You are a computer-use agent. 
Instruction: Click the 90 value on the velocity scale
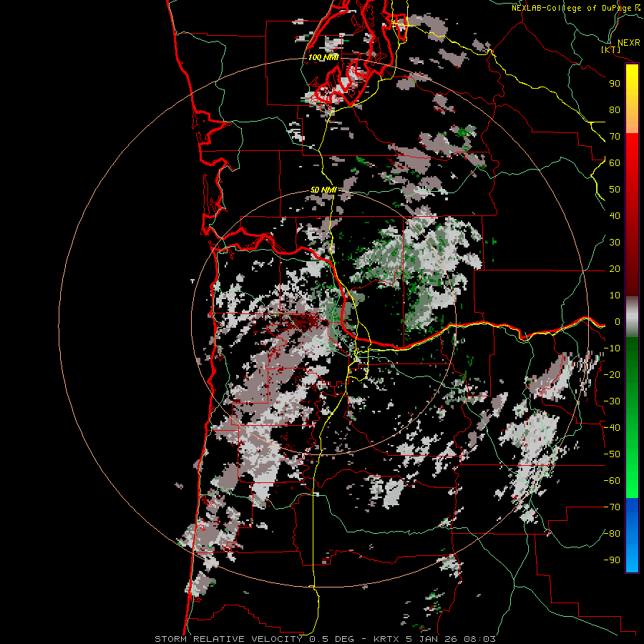[x=615, y=84]
